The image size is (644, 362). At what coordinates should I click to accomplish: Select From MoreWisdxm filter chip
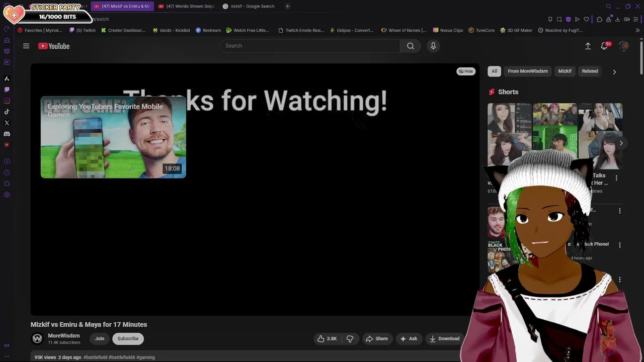pyautogui.click(x=527, y=71)
